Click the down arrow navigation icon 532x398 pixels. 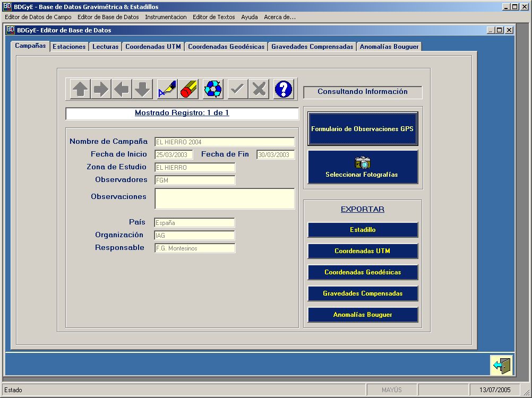142,89
